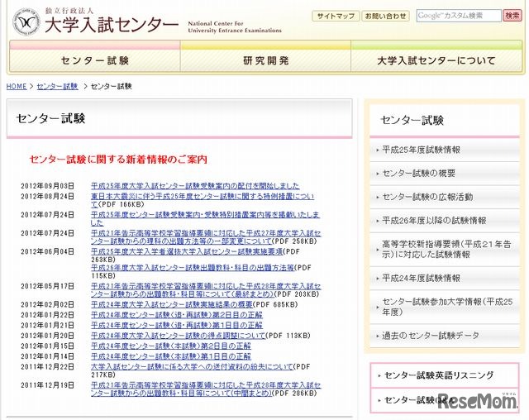Open 平成24年度 試験実施結果の概要 link
The image size is (529, 420).
(172, 304)
